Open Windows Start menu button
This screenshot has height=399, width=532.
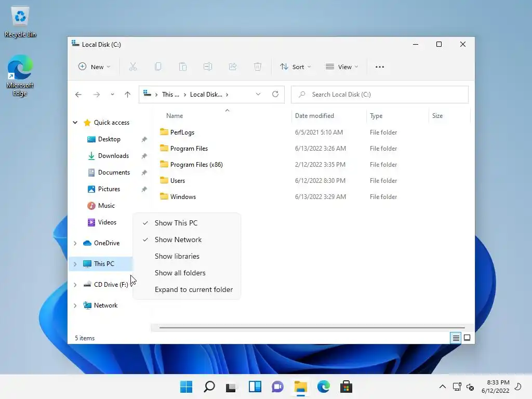point(186,387)
